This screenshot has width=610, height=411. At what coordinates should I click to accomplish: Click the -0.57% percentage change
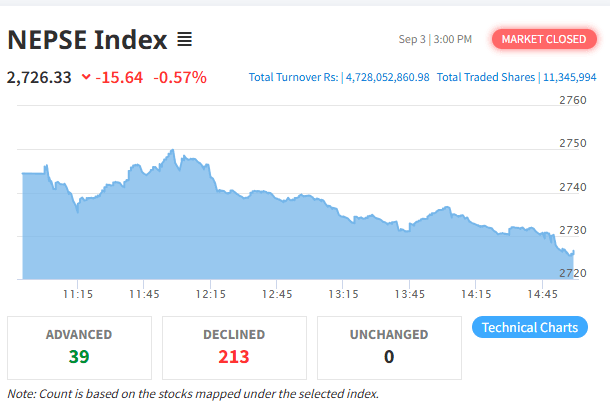180,77
